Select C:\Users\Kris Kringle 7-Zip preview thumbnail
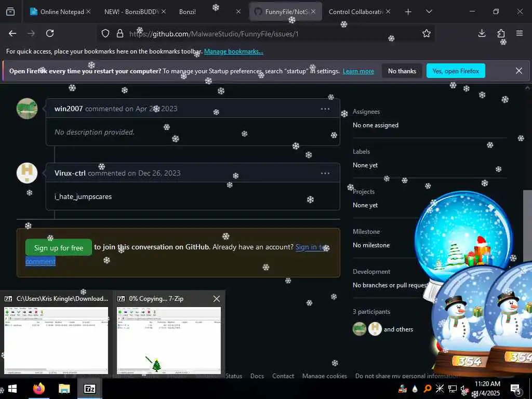Viewport: 532px width, 399px height. (x=56, y=340)
